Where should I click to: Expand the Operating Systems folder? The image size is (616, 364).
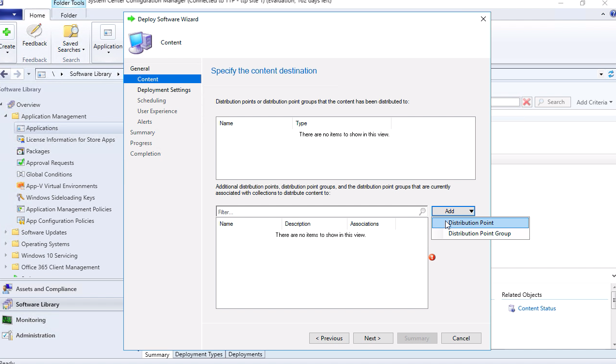pyautogui.click(x=6, y=244)
